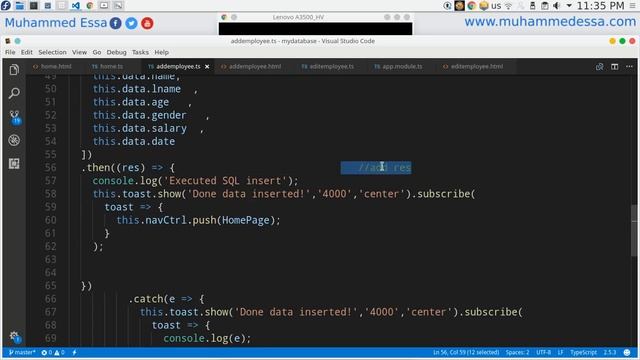Click the Ln 56, Col 59 cursor position

click(466, 352)
